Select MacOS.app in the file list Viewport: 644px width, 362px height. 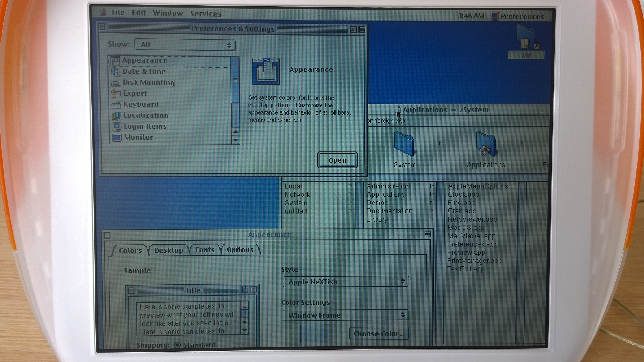[466, 228]
